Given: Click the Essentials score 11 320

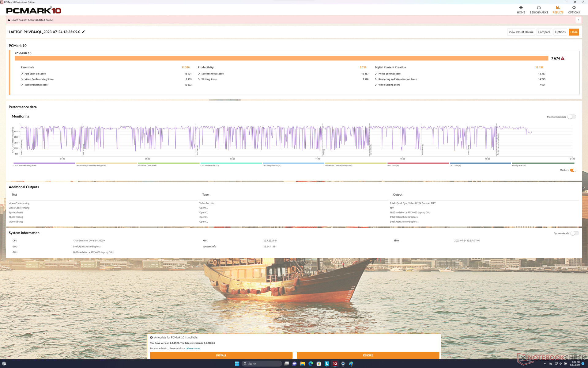Looking at the screenshot, I should pos(185,67).
